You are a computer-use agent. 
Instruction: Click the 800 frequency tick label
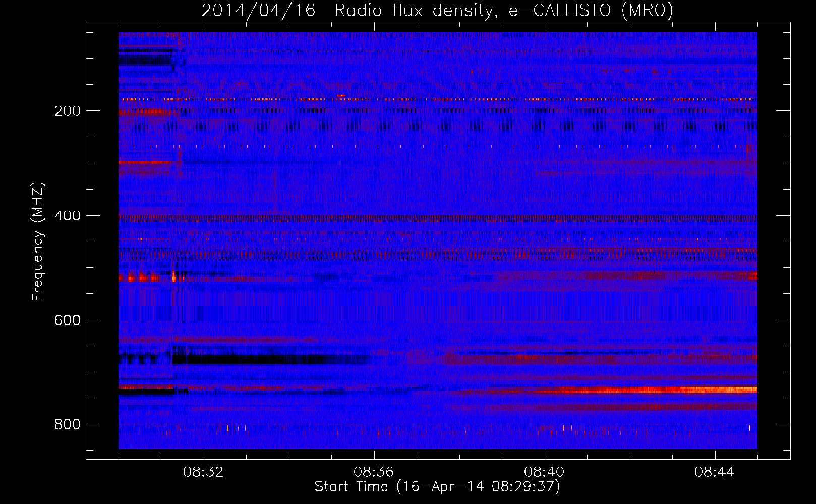68,424
